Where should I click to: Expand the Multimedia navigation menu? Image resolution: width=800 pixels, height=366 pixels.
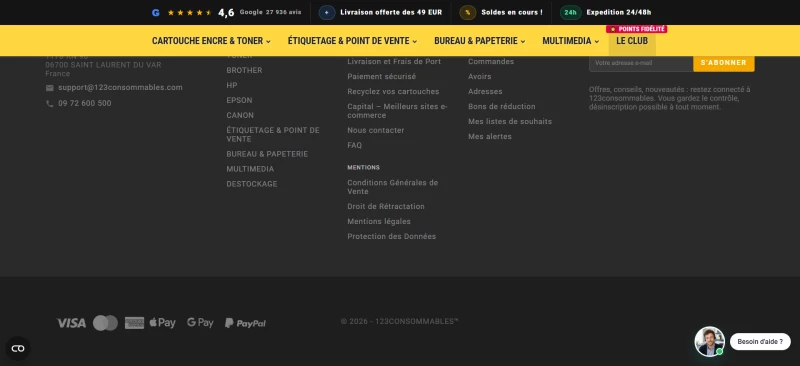[x=570, y=41]
